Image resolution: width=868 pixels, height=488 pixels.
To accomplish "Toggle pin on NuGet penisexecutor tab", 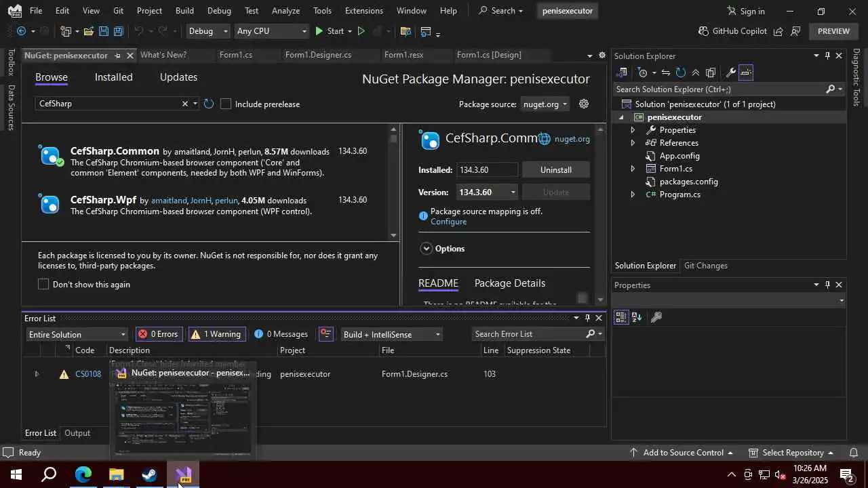I will click(117, 56).
